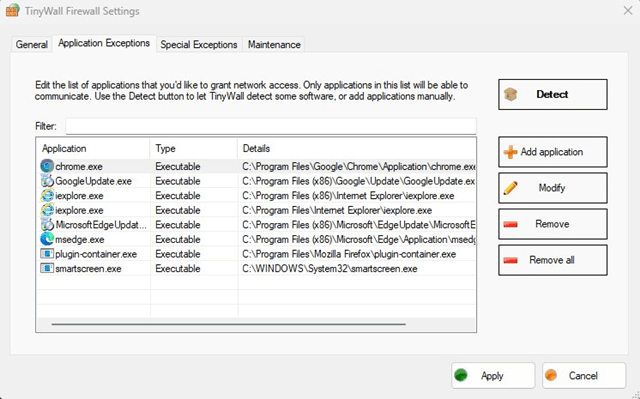Click the smartscreen.exe icon
640x399 pixels.
47,268
